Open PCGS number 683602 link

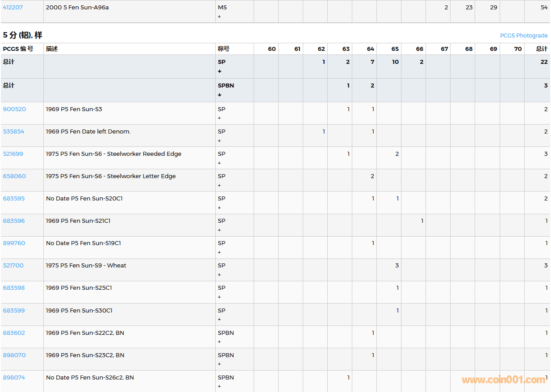pos(14,333)
